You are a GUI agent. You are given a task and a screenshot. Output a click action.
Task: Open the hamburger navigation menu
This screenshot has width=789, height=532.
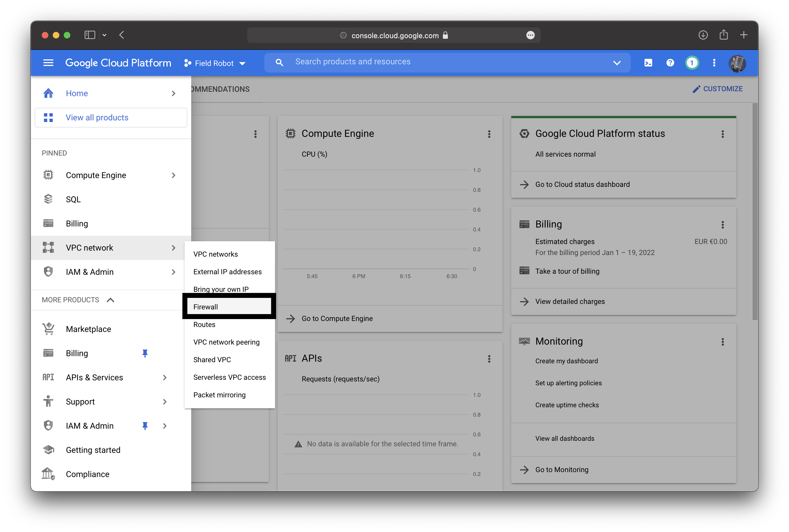click(48, 63)
